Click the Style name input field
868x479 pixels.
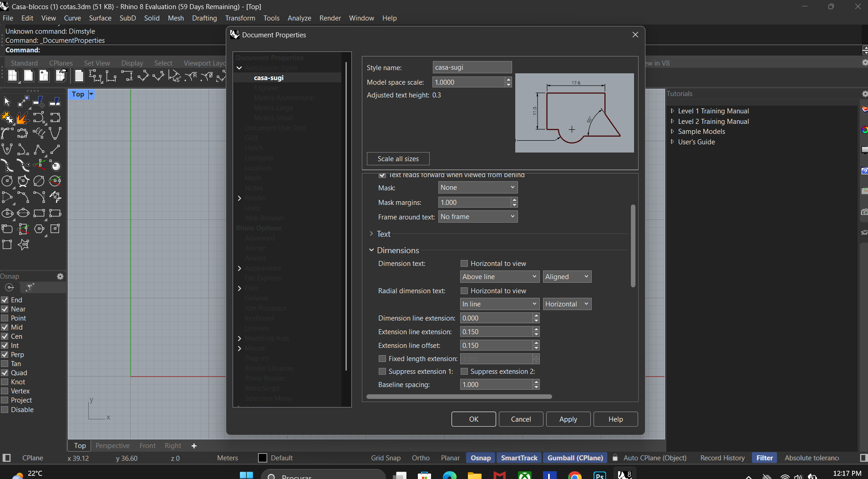(472, 67)
